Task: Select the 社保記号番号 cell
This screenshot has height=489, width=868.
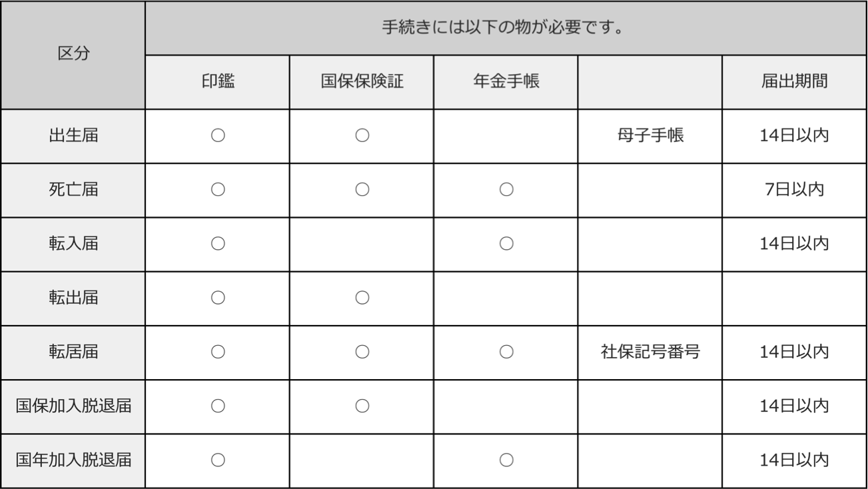Action: 650,351
